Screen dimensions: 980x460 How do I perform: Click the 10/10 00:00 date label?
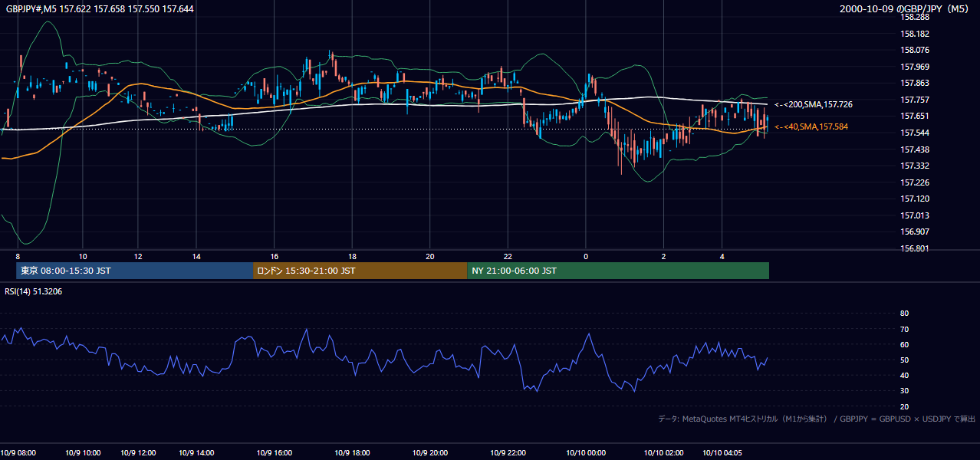586,453
